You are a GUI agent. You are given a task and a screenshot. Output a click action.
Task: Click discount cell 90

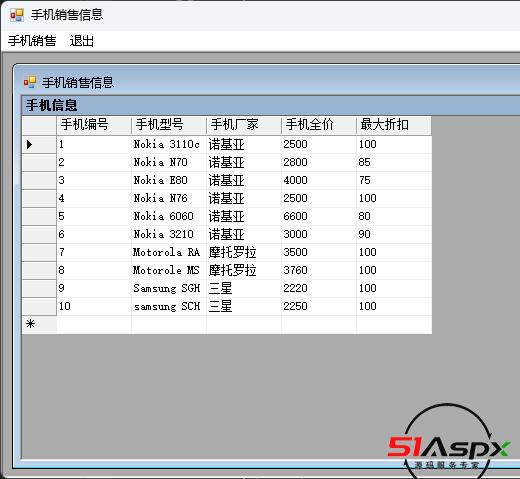click(x=394, y=234)
